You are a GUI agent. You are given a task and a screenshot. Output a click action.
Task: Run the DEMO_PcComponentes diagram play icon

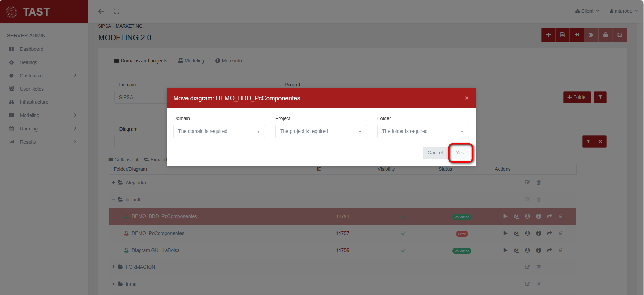pos(505,234)
